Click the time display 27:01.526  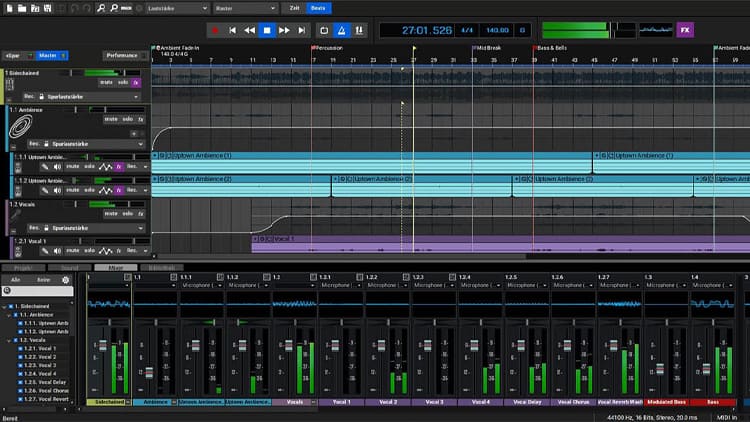click(427, 30)
